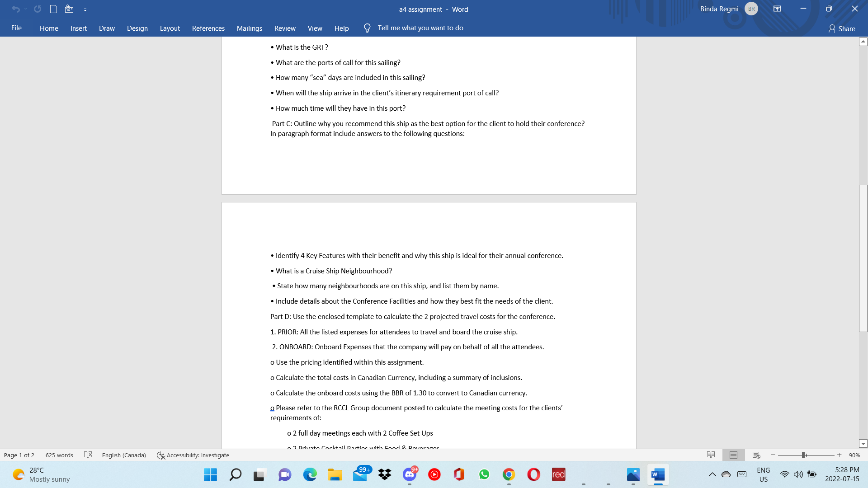This screenshot has width=868, height=488.
Task: Open the Tell Me lightbulb search
Action: pos(367,28)
